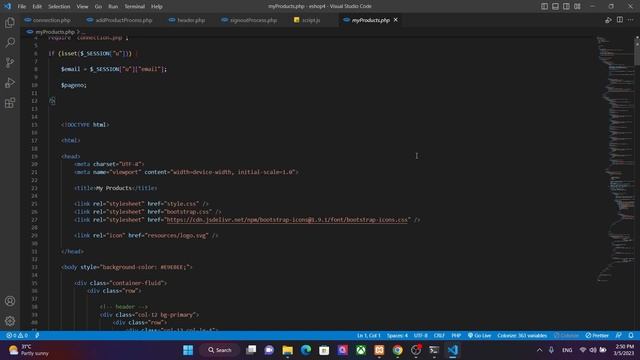
Task: Toggle bottom panel layout icon
Action: click(556, 6)
